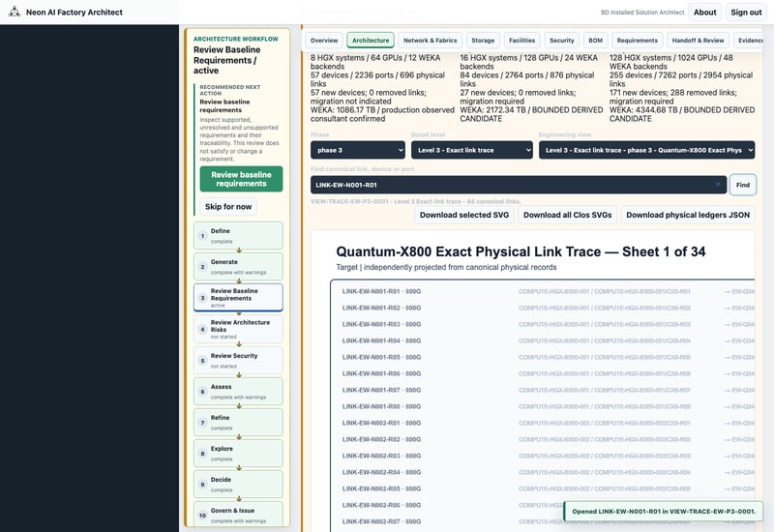Click the 128 HGX systems / 1024 GPUs summary text

click(x=670, y=62)
